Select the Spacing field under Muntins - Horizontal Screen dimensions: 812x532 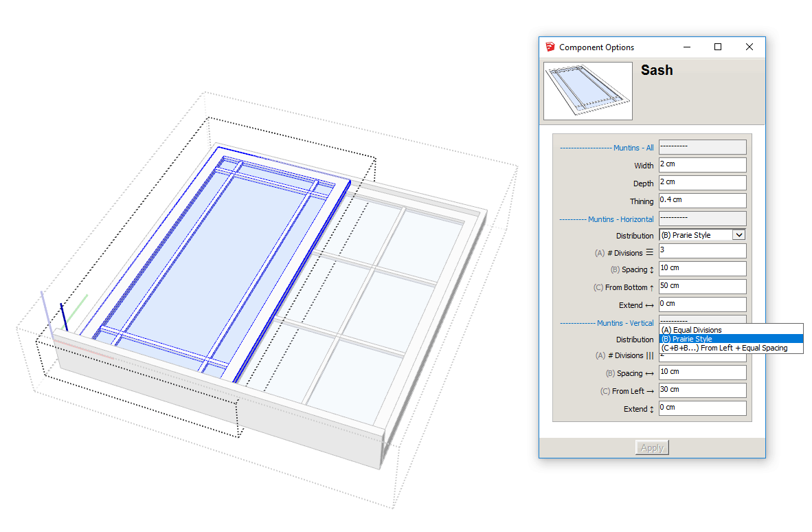pyautogui.click(x=702, y=268)
